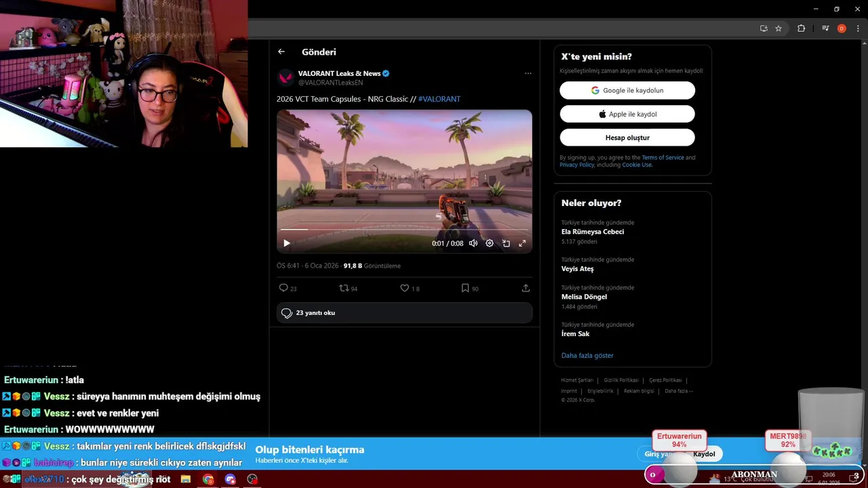Image resolution: width=868 pixels, height=488 pixels.
Task: Open the 'Çerez Politikası' footer link
Action: (x=665, y=380)
